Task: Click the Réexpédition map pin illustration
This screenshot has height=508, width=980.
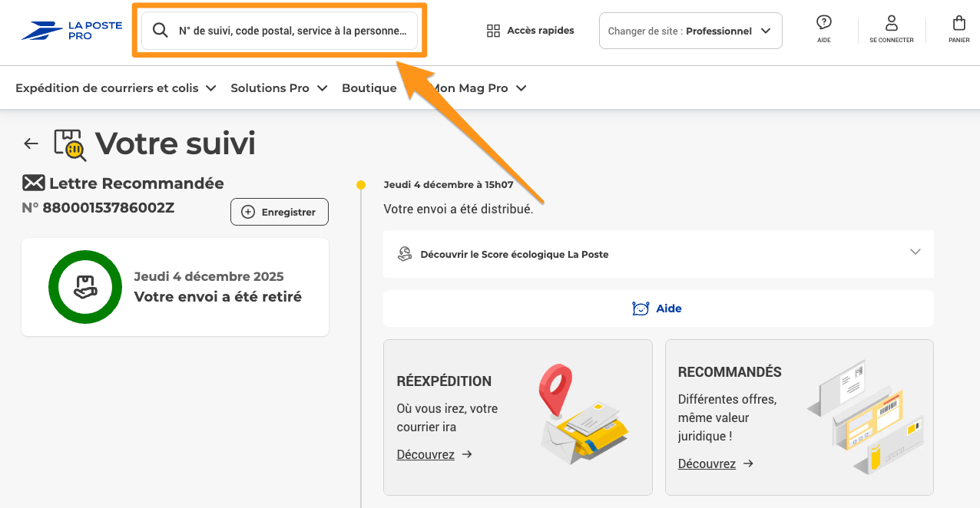Action: coord(584,415)
